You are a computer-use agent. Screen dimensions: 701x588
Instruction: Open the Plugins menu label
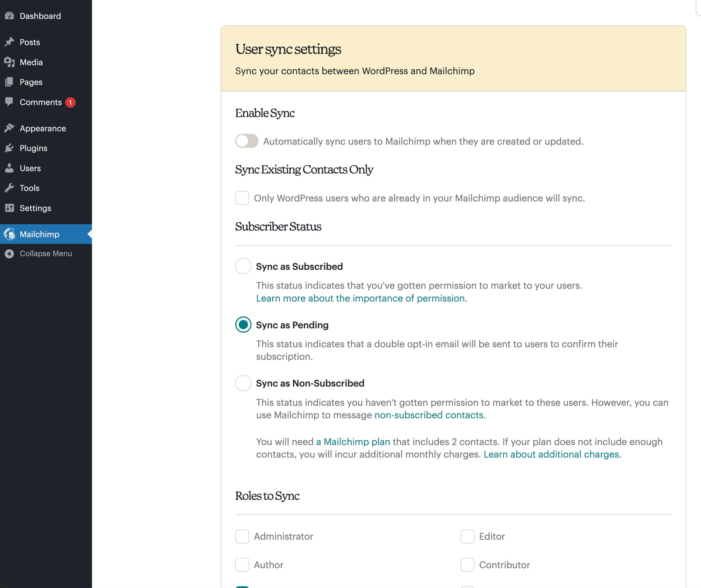(33, 148)
